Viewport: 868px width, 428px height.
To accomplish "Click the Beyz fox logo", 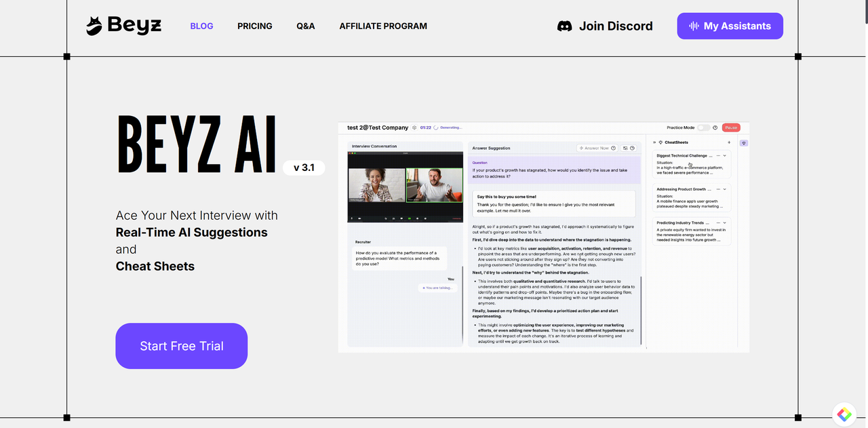I will tap(94, 26).
